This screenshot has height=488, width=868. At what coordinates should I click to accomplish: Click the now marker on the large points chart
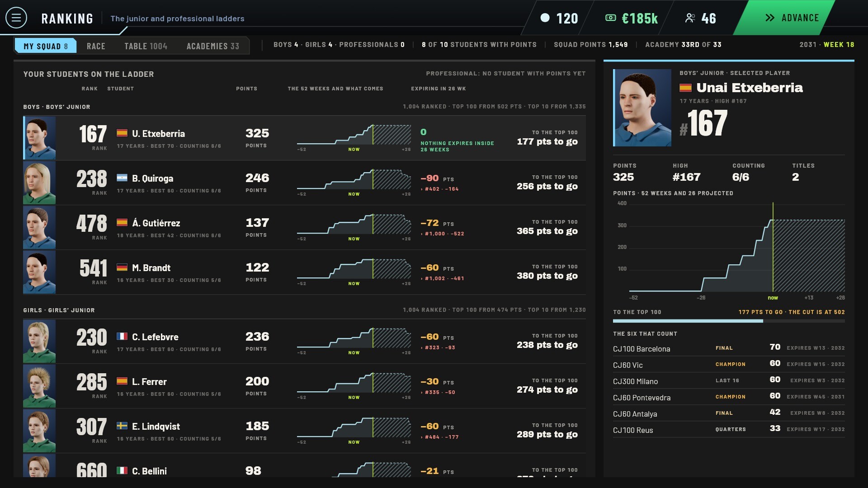(773, 298)
